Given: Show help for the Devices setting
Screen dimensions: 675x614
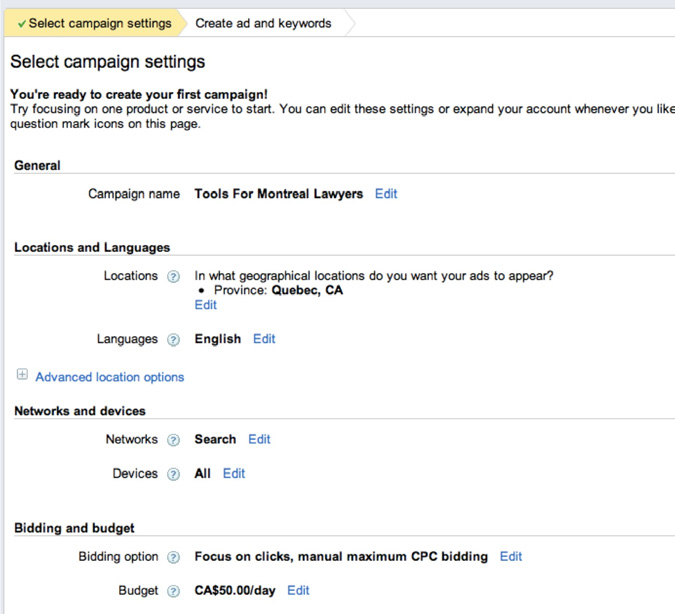Looking at the screenshot, I should [x=173, y=475].
